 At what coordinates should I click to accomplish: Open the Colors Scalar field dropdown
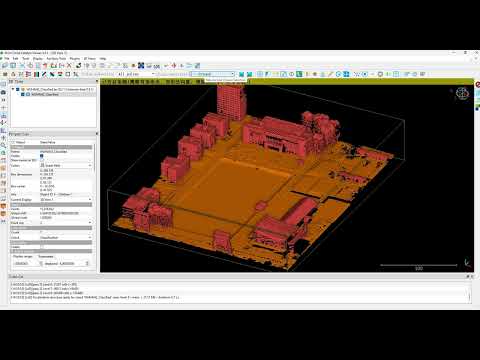(66, 165)
